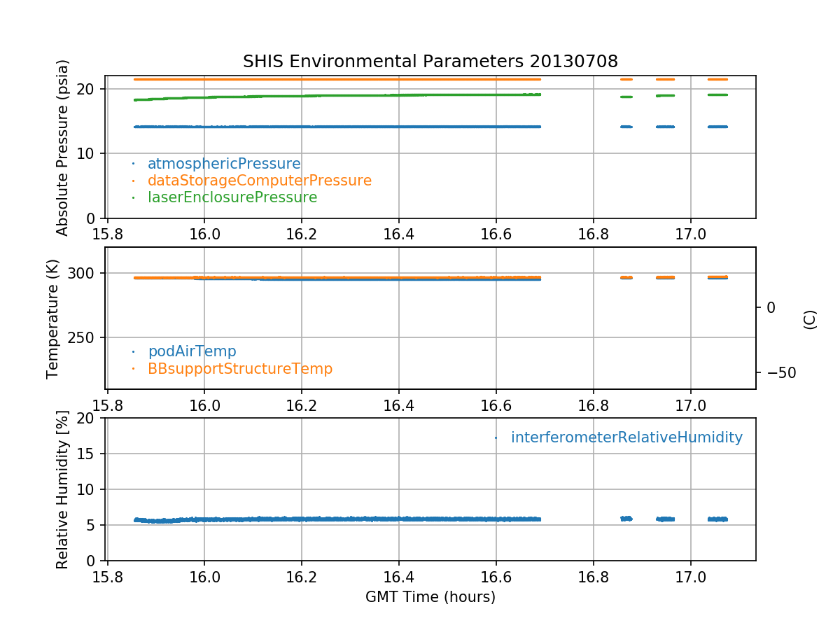
Task: Click the green marker beside laserEnclosurePressure
Action: coord(133,197)
